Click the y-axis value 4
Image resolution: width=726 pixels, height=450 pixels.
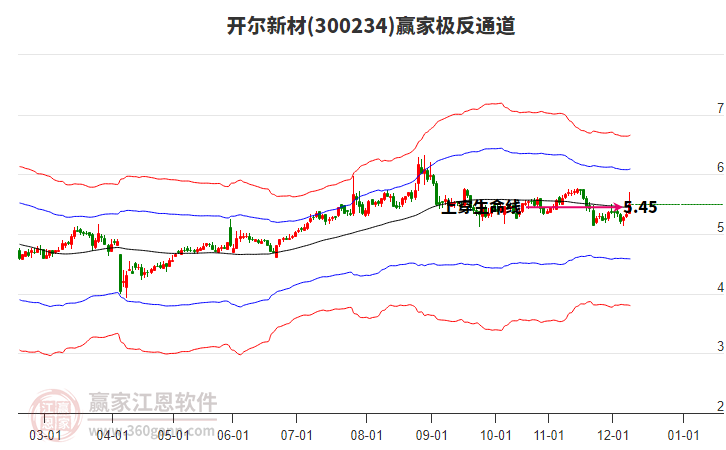pyautogui.click(x=720, y=288)
